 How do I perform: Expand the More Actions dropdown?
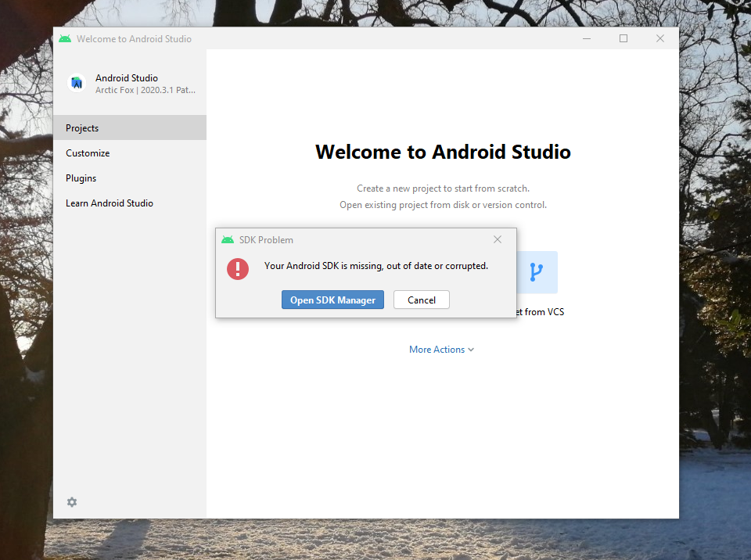click(x=441, y=350)
